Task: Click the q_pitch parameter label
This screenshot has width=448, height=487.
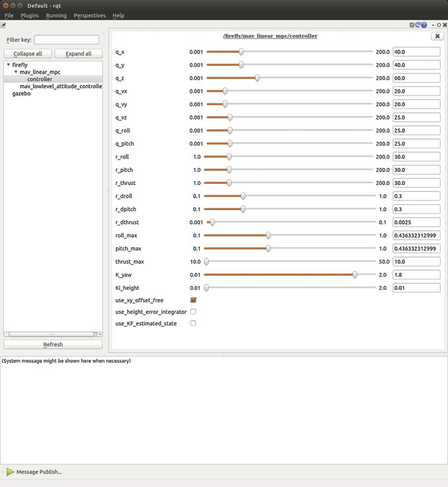Action: [125, 144]
